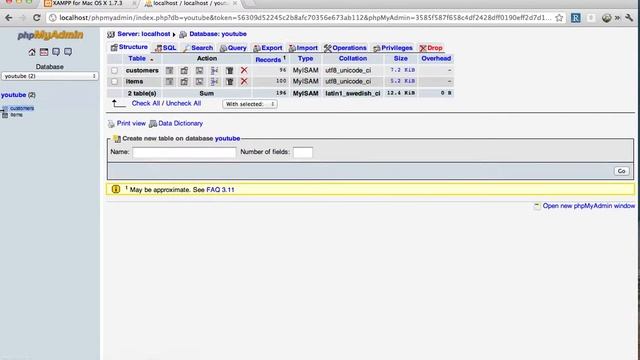Image resolution: width=640 pixels, height=360 pixels.
Task: Click the browser address bar
Action: click(x=305, y=18)
